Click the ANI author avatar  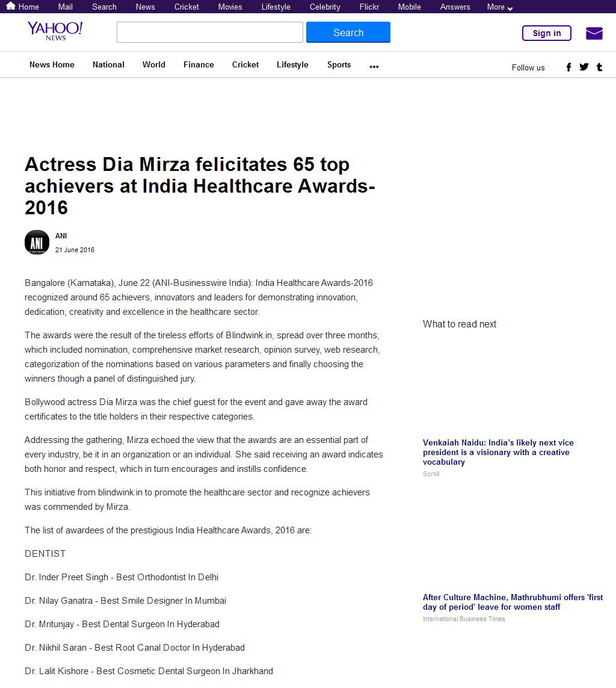(x=37, y=242)
